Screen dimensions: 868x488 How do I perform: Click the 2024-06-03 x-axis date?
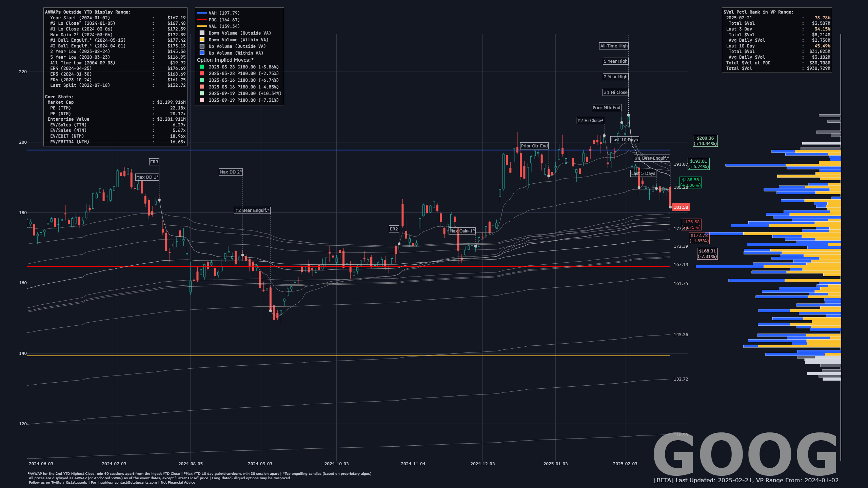(41, 464)
